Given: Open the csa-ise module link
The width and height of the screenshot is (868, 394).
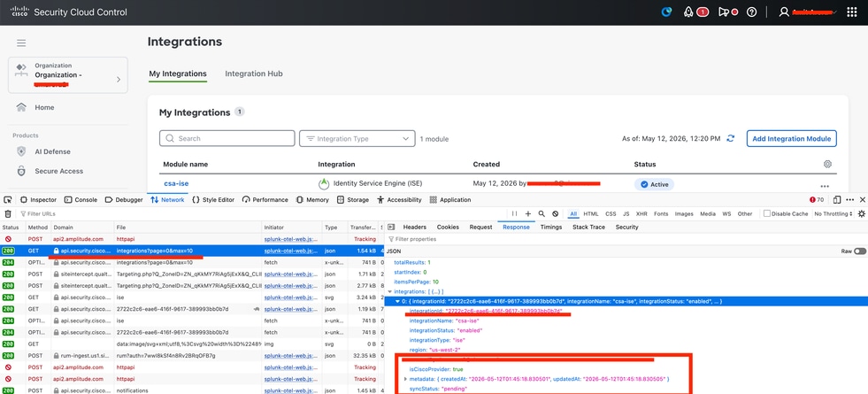Looking at the screenshot, I should pyautogui.click(x=177, y=183).
